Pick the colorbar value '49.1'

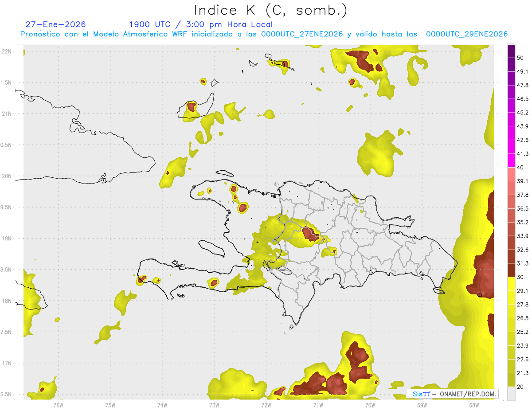coord(523,72)
